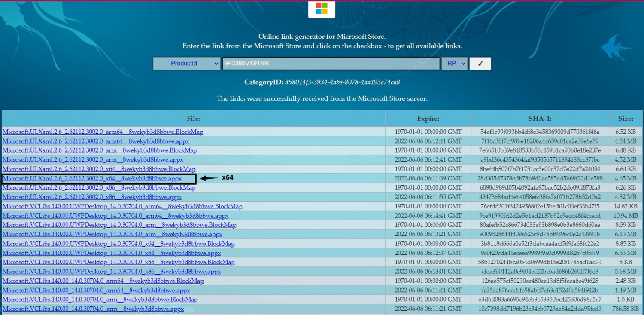Select the CategoryID value text
This screenshot has height=315, width=644.
point(342,82)
